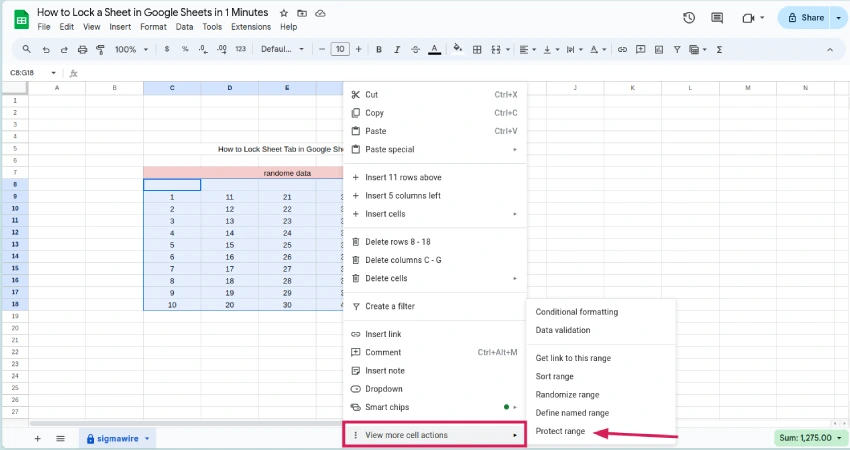The image size is (850, 450).
Task: Open the Extensions menu
Action: point(251,27)
